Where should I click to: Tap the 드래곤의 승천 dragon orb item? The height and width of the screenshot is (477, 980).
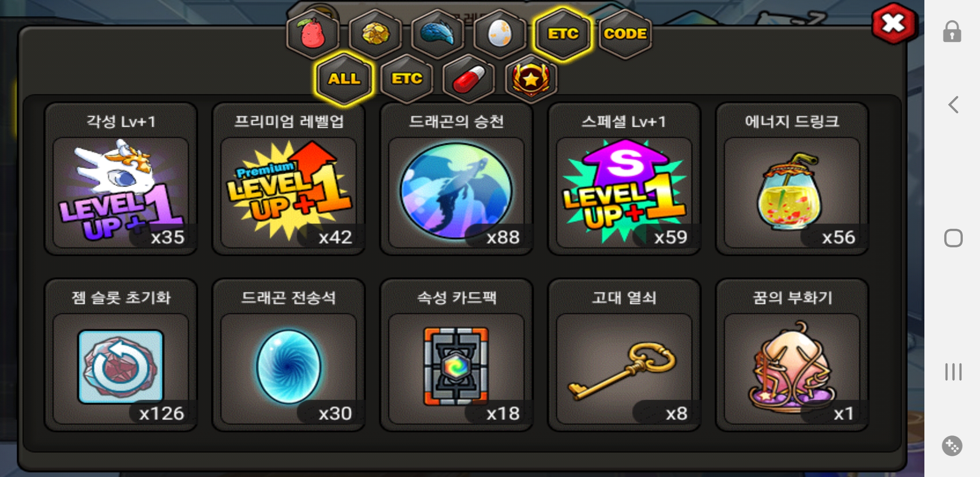456,179
